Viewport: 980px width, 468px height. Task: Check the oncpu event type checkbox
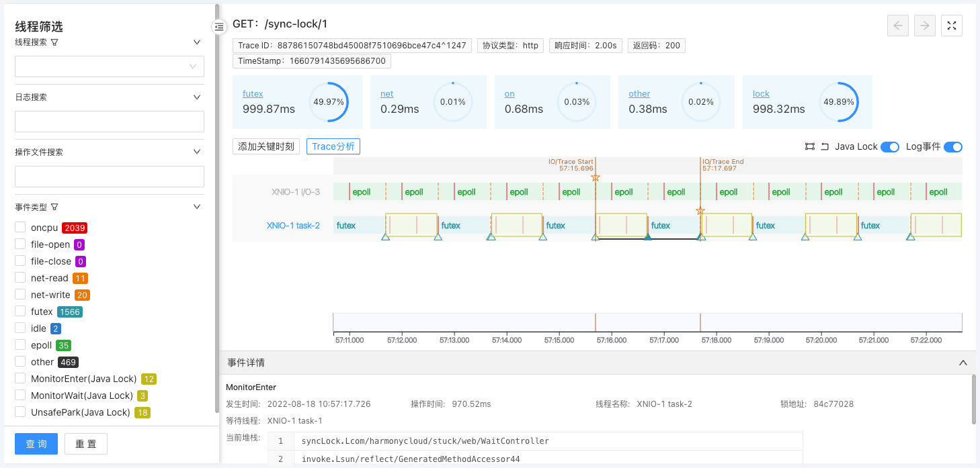(x=20, y=228)
